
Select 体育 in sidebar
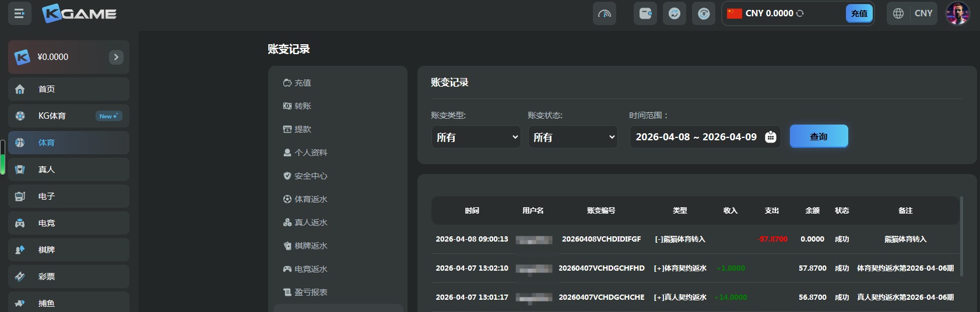point(69,143)
